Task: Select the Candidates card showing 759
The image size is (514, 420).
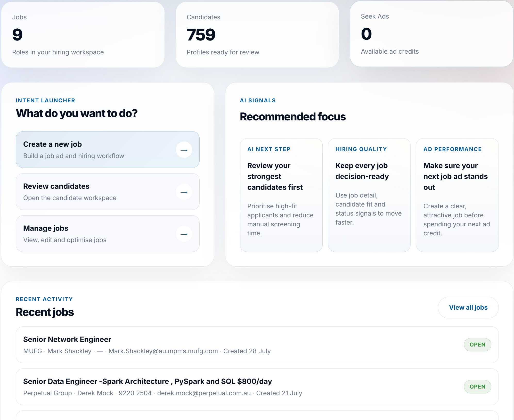Action: point(257,35)
